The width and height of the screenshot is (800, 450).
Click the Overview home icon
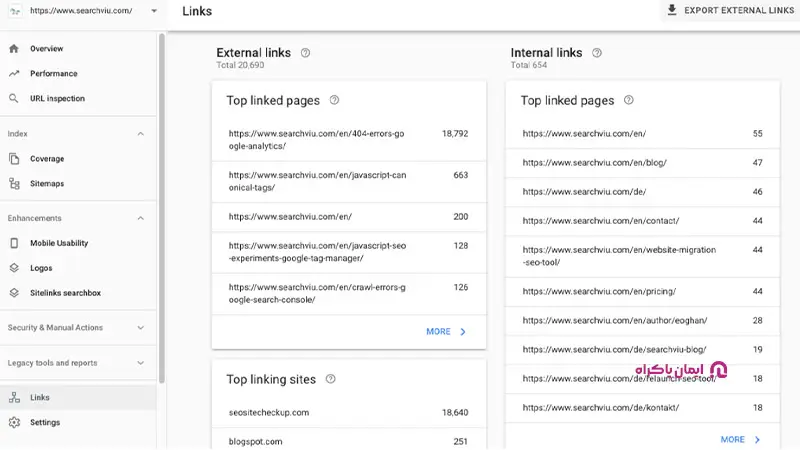click(x=14, y=48)
